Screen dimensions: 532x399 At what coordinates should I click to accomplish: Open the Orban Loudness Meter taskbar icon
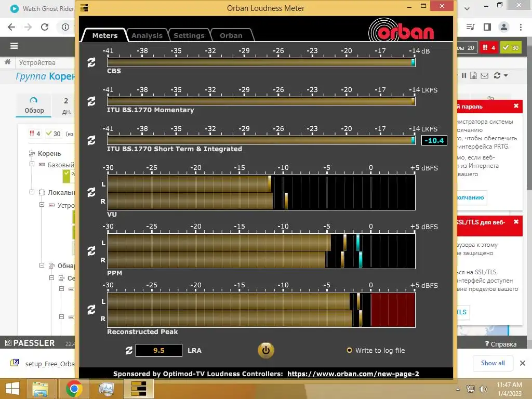138,389
